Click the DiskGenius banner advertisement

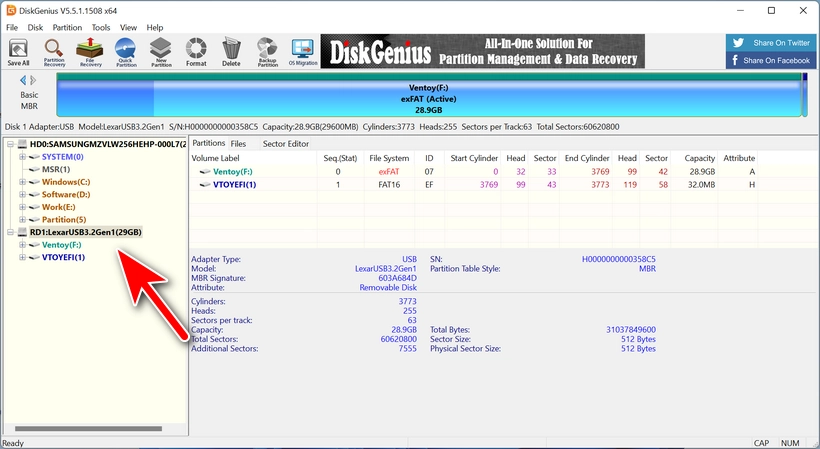482,51
